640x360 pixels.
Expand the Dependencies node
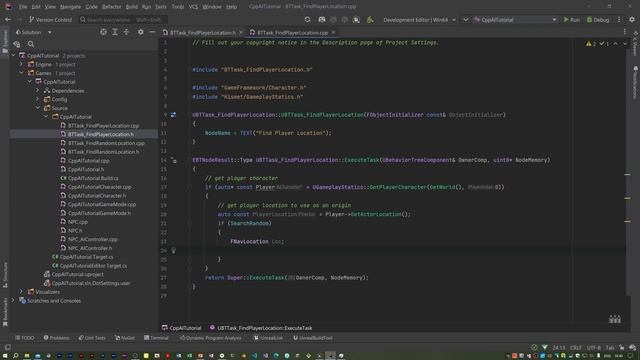tap(38, 91)
